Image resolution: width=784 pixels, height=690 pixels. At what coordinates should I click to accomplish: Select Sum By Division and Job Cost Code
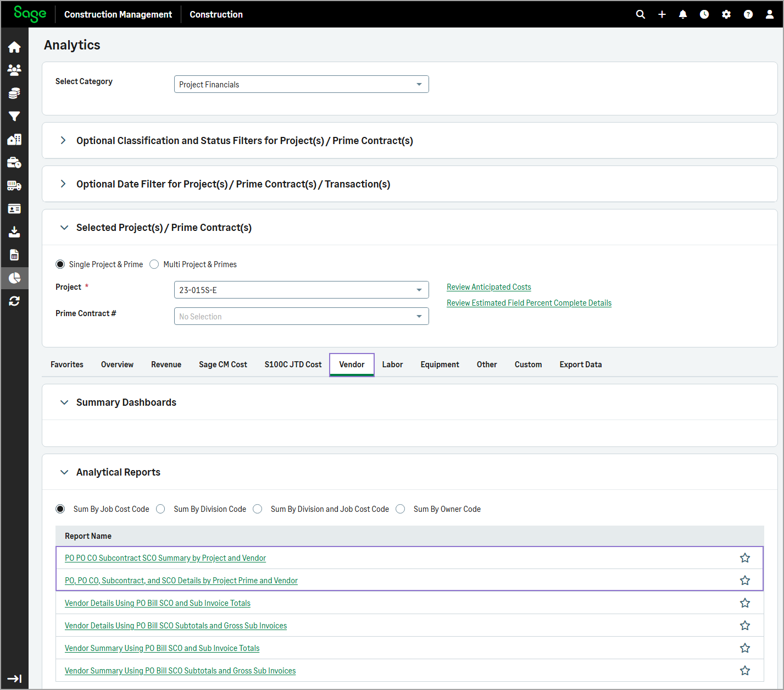(258, 509)
